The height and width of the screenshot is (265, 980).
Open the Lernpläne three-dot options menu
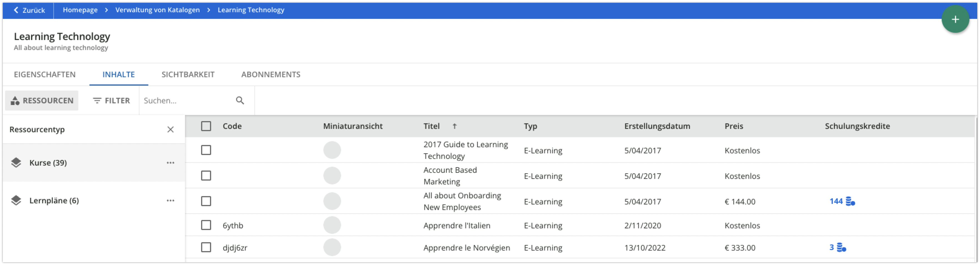[x=171, y=200]
